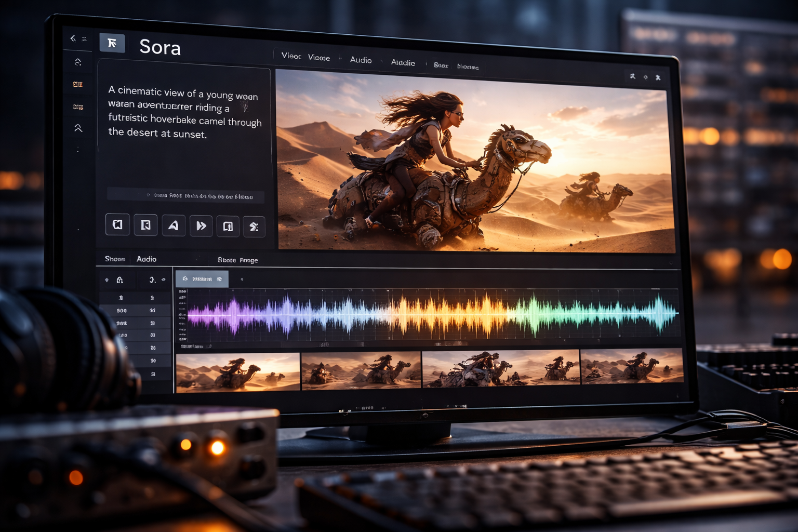
Task: Click the hook-shaped icon in the track list header
Action: click(152, 280)
